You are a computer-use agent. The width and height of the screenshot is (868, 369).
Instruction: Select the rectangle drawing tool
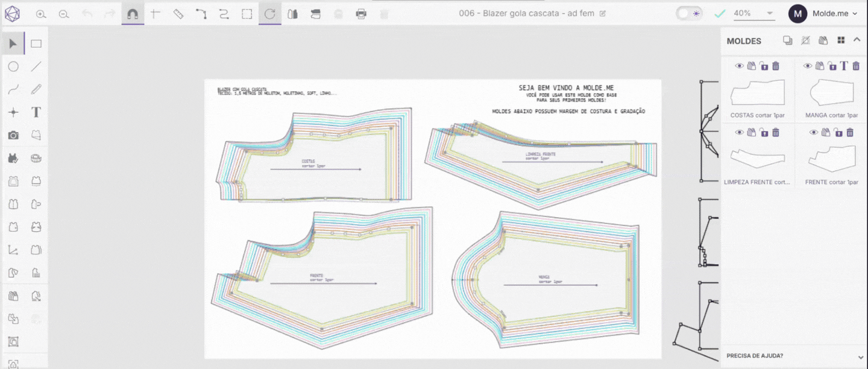tap(36, 44)
